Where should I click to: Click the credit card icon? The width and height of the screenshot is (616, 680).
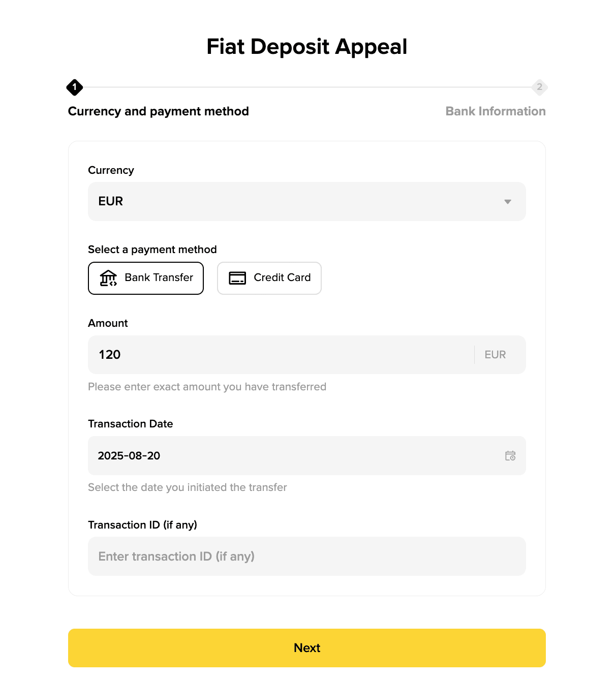237,278
